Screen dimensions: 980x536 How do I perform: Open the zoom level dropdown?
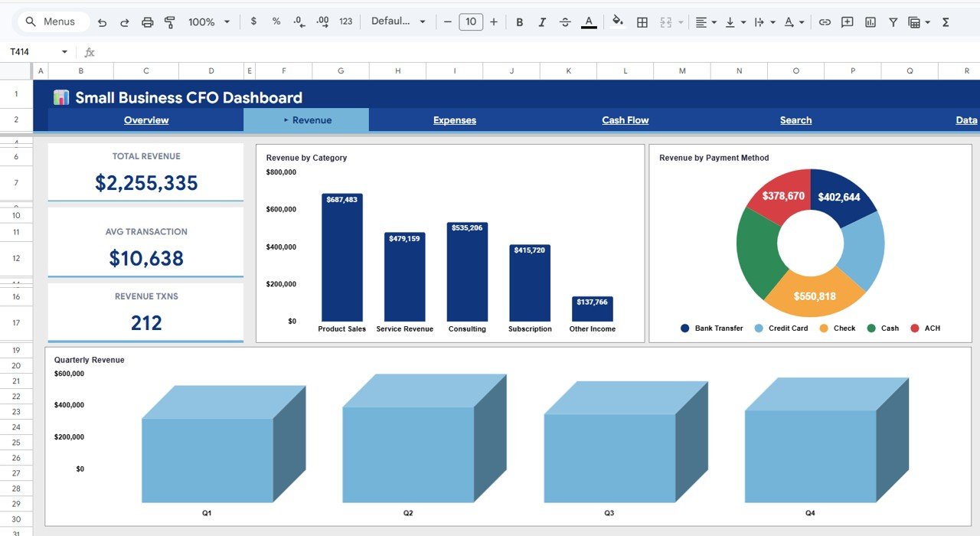(208, 21)
